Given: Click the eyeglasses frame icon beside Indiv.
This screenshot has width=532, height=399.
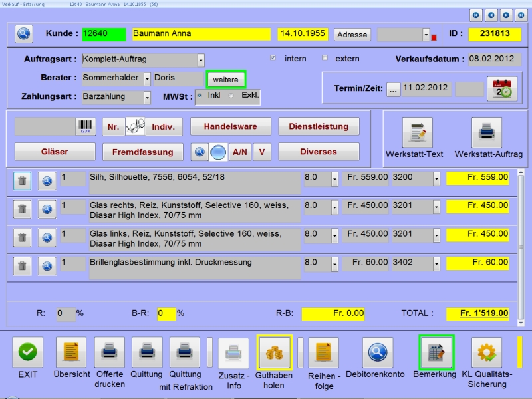Looking at the screenshot, I should pyautogui.click(x=136, y=126).
